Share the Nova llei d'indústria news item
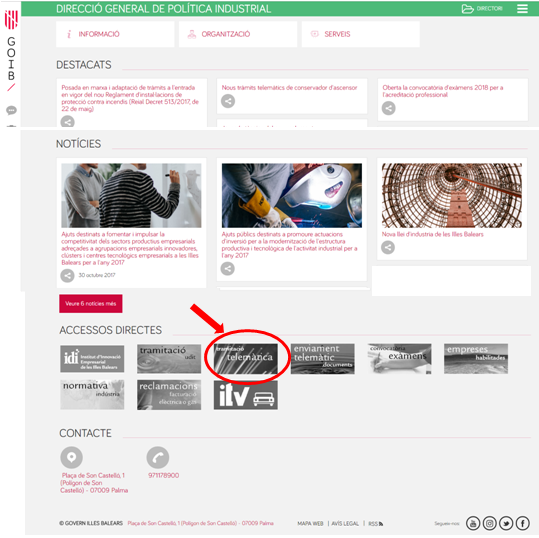539x538 pixels. coord(388,247)
